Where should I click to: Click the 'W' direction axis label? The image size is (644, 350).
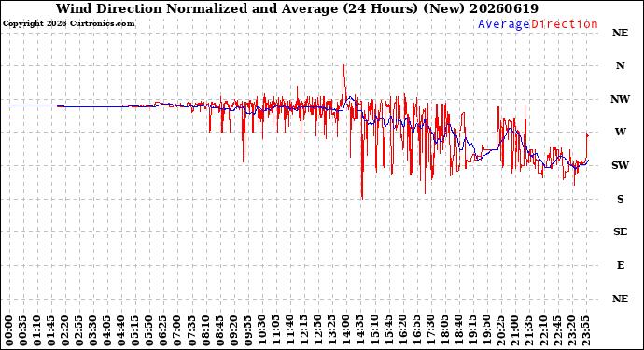pos(620,132)
